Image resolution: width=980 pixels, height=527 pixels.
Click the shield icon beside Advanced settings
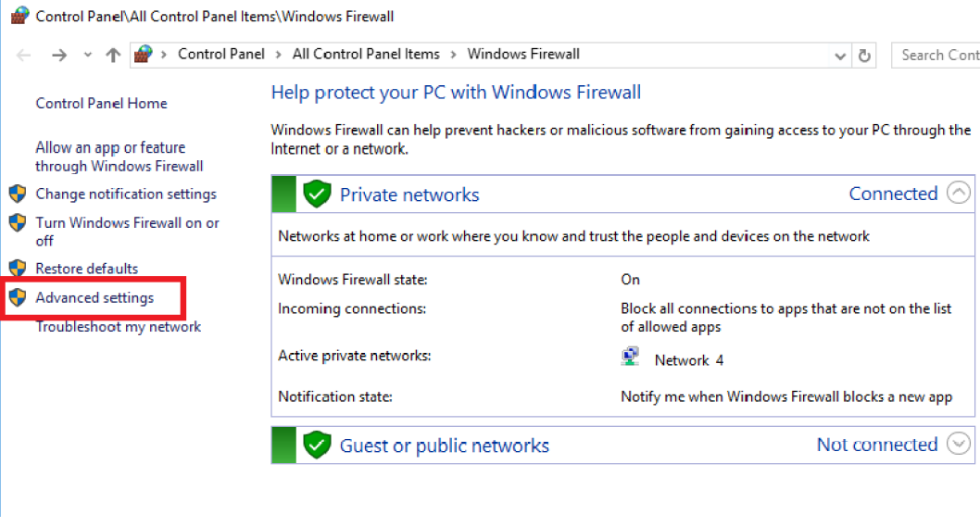[18, 297]
